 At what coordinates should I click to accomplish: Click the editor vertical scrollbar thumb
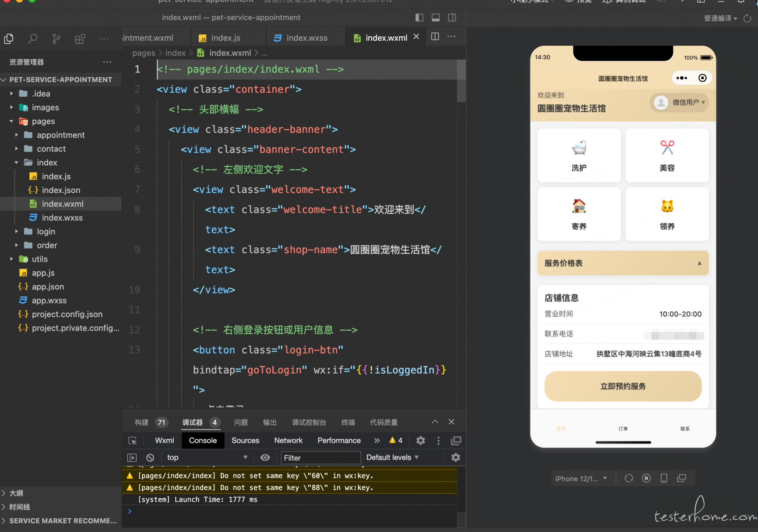click(462, 81)
